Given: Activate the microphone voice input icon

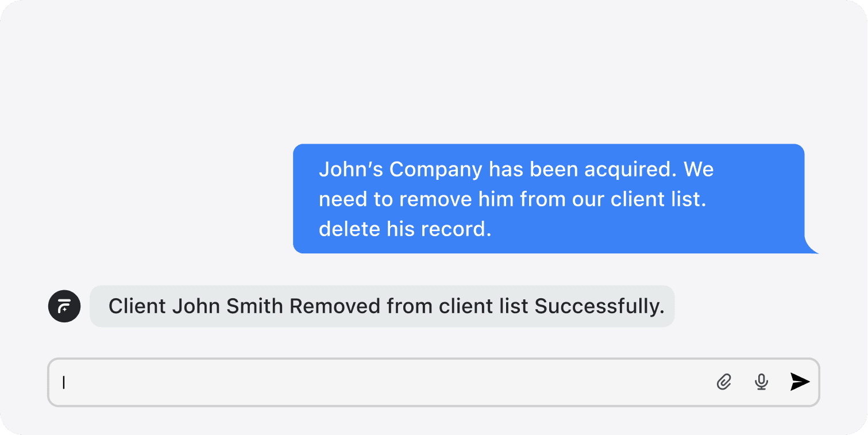Looking at the screenshot, I should tap(761, 382).
